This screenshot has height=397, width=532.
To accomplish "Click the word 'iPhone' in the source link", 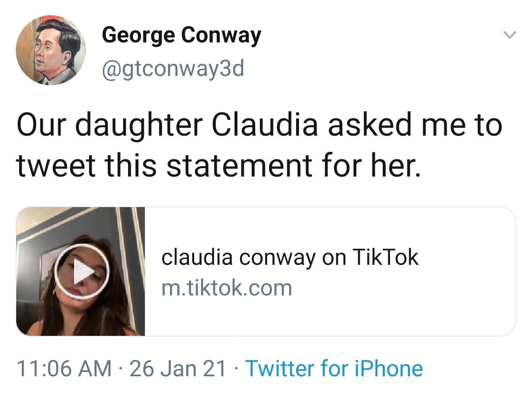I will point(389,369).
